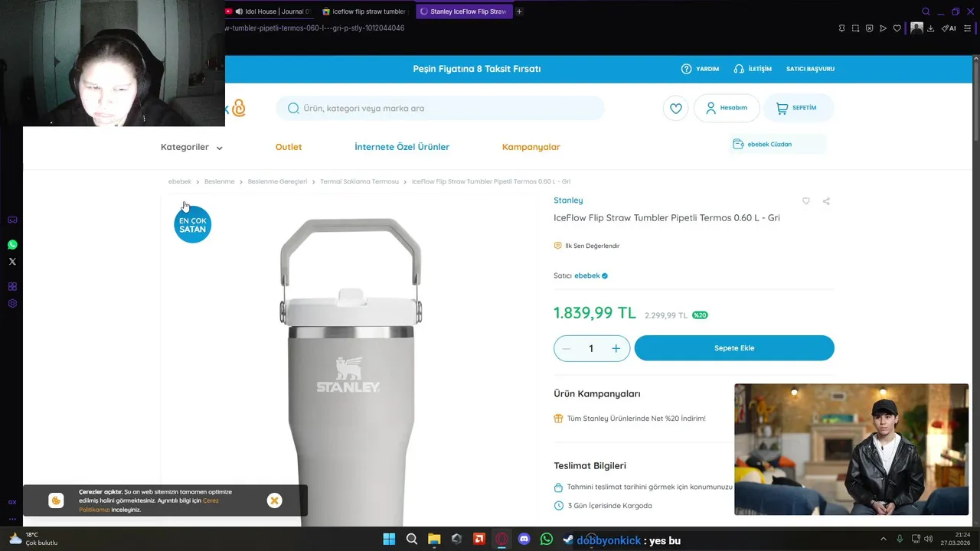Image resolution: width=980 pixels, height=551 pixels.
Task: Expand the Kategoriler dropdown
Action: (191, 147)
